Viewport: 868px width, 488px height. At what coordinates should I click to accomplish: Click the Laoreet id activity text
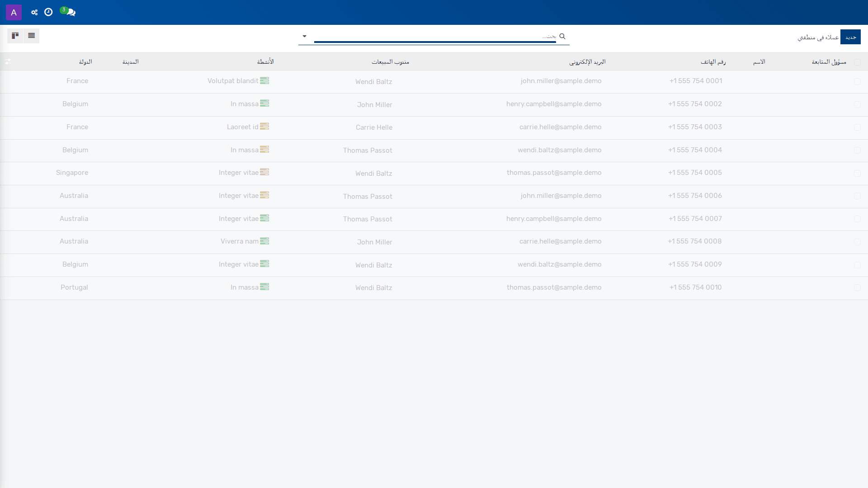coord(242,127)
